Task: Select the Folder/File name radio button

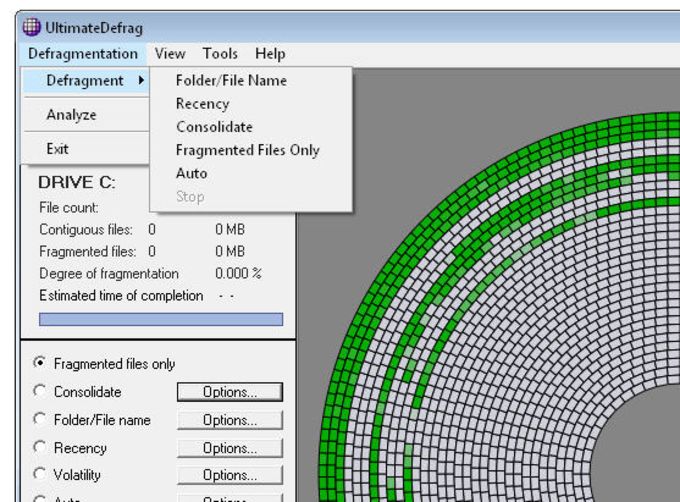Action: 39,419
